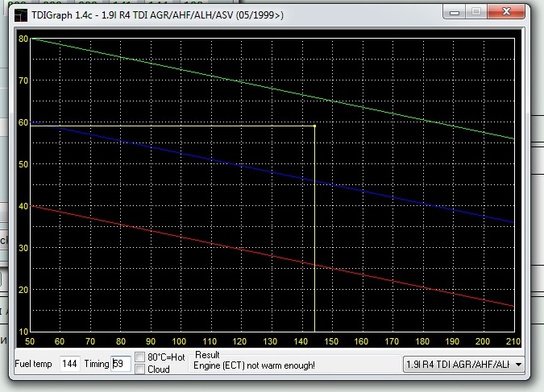The height and width of the screenshot is (392, 544).
Task: Click the 80 label on vertical axis
Action: [23, 39]
